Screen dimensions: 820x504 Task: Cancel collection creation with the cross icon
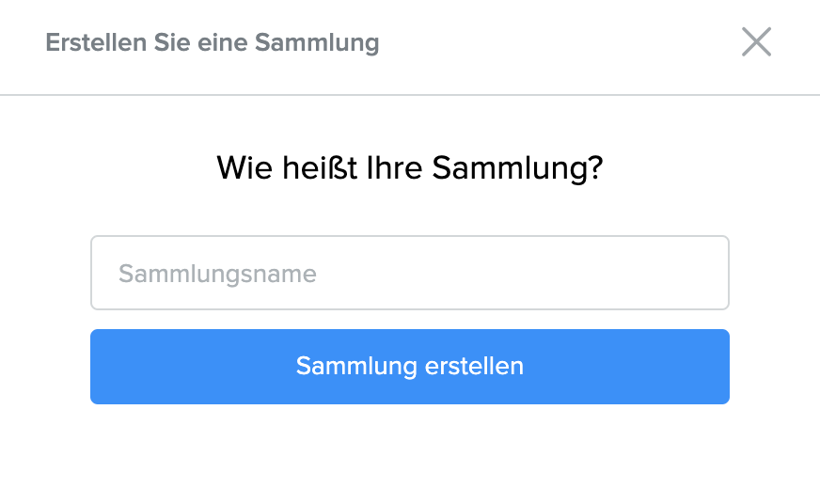[x=756, y=42]
